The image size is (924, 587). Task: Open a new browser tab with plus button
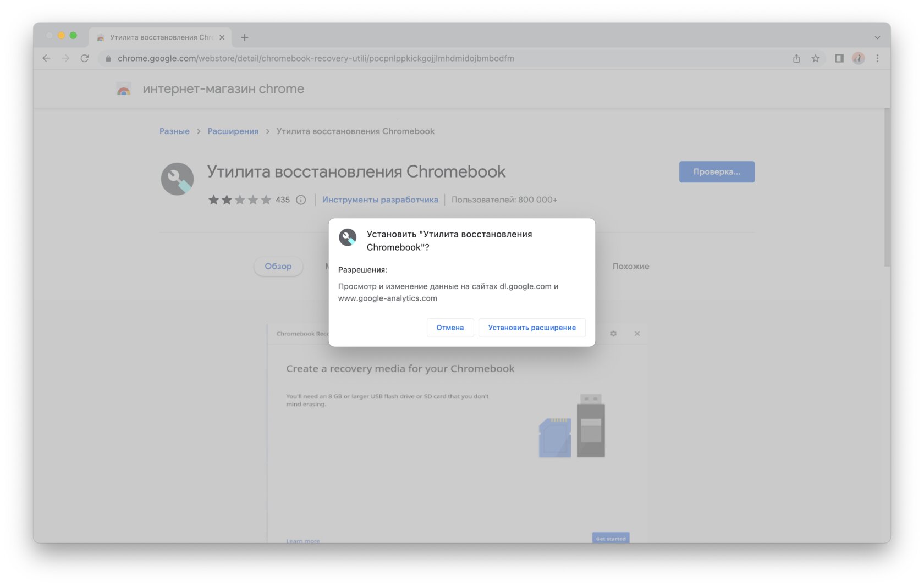tap(245, 37)
